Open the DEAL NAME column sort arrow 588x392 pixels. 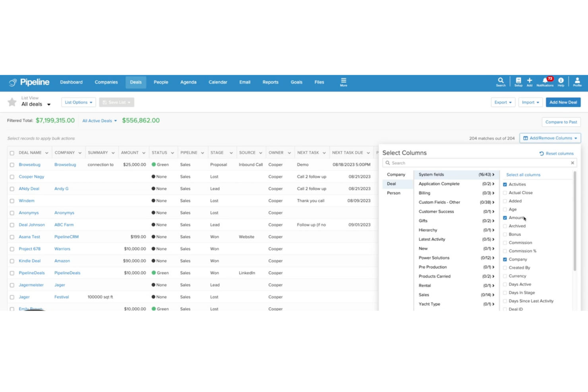click(46, 153)
